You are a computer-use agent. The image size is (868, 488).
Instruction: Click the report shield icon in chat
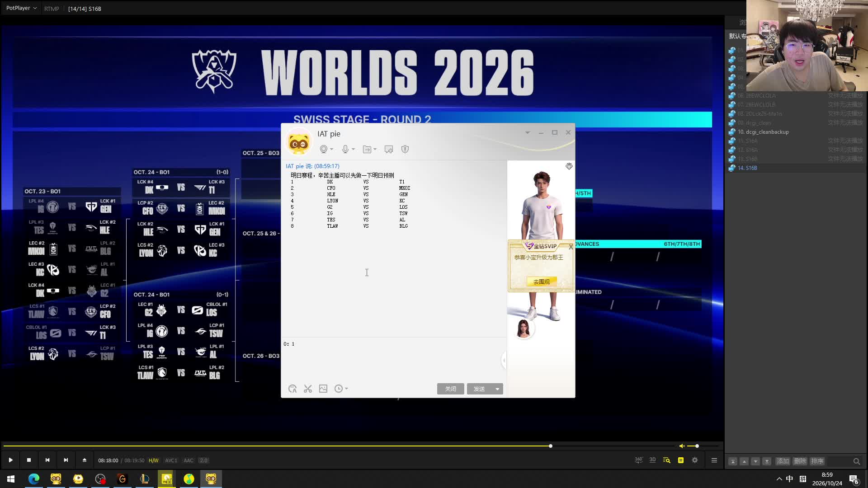click(405, 149)
